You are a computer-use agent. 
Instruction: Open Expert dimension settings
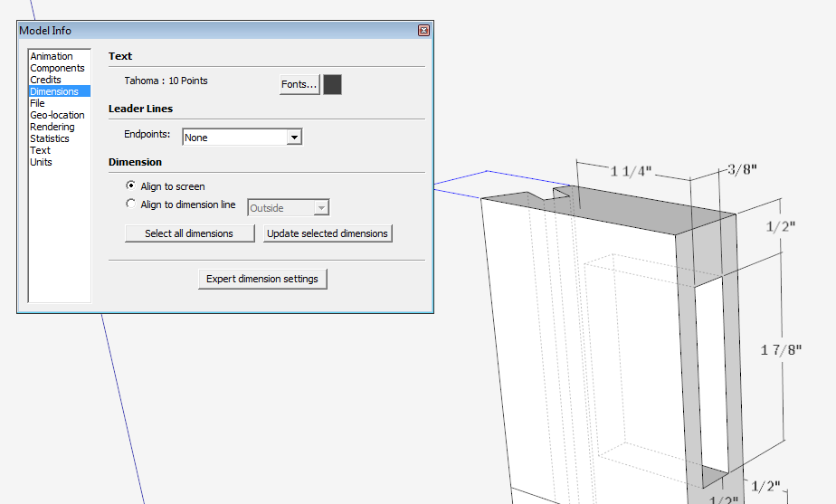coord(262,279)
